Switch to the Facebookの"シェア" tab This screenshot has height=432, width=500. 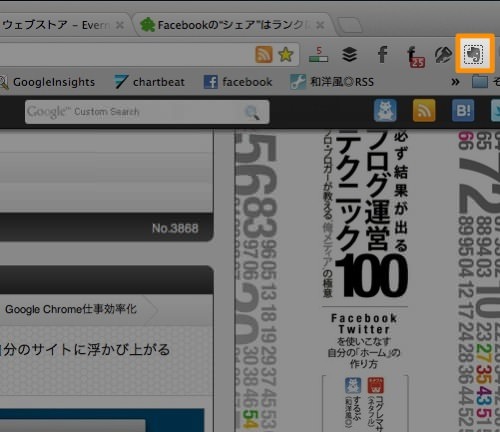click(232, 25)
